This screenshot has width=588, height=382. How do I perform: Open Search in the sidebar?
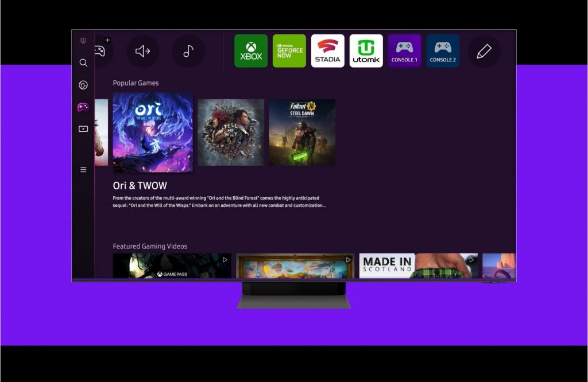(83, 63)
